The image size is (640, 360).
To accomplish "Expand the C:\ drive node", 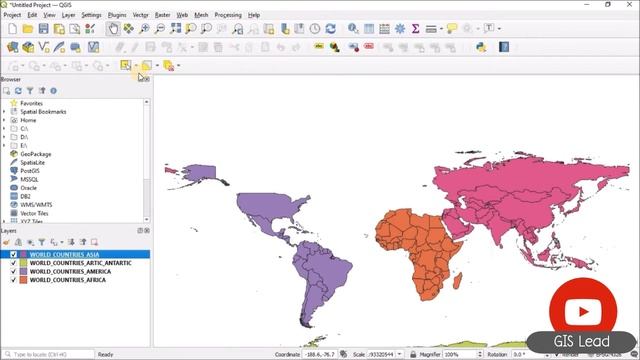I will (4, 129).
